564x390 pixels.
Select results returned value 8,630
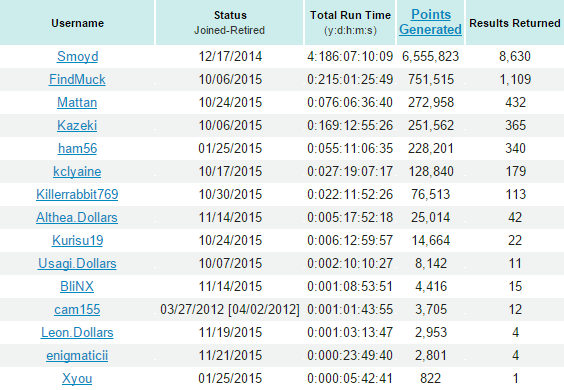tap(515, 56)
